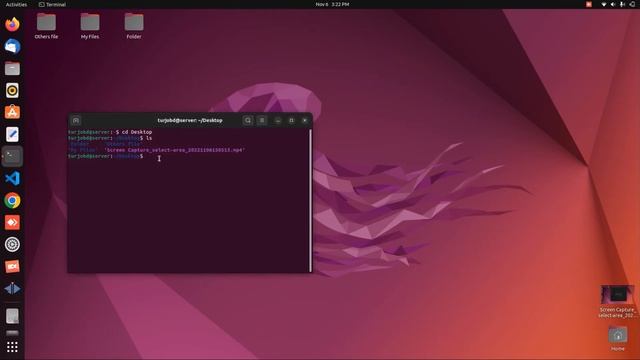Image resolution: width=640 pixels, height=360 pixels.
Task: Open the Files manager in the dock
Action: (12, 68)
